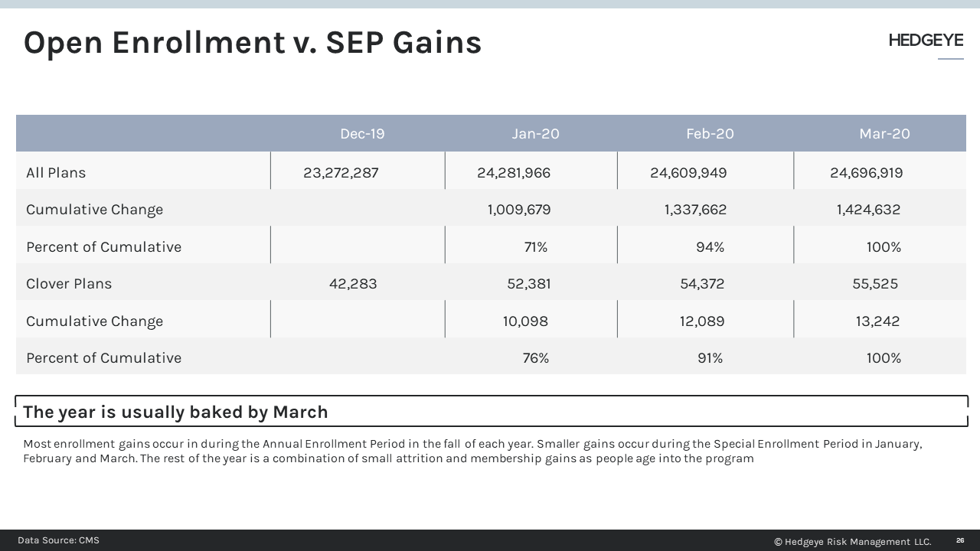
Task: Select the Special Enrollment Period description paragraph
Action: click(x=472, y=452)
